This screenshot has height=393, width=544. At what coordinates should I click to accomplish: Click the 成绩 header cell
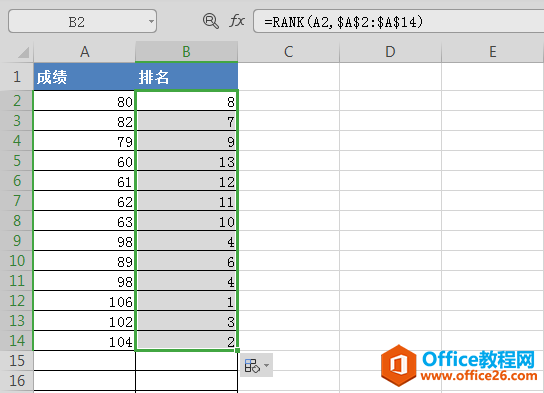84,77
